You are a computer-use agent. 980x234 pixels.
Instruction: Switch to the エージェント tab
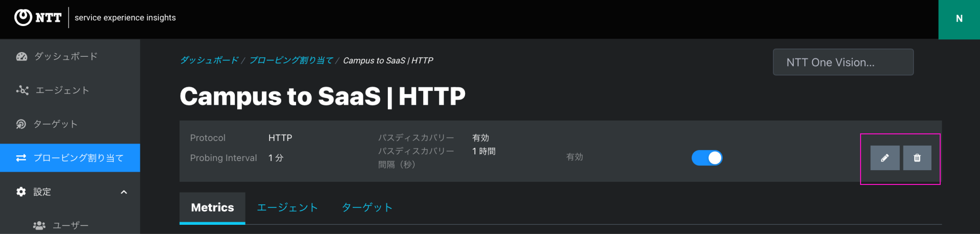click(287, 207)
